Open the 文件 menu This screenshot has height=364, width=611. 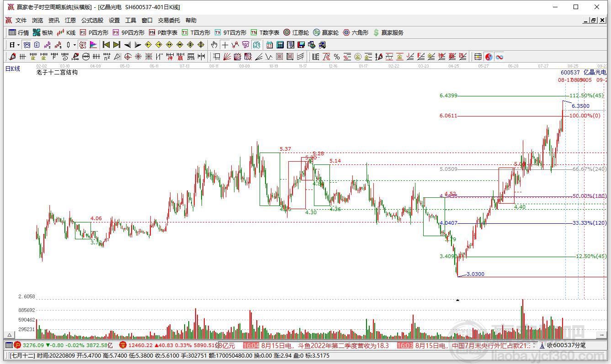coord(21,21)
